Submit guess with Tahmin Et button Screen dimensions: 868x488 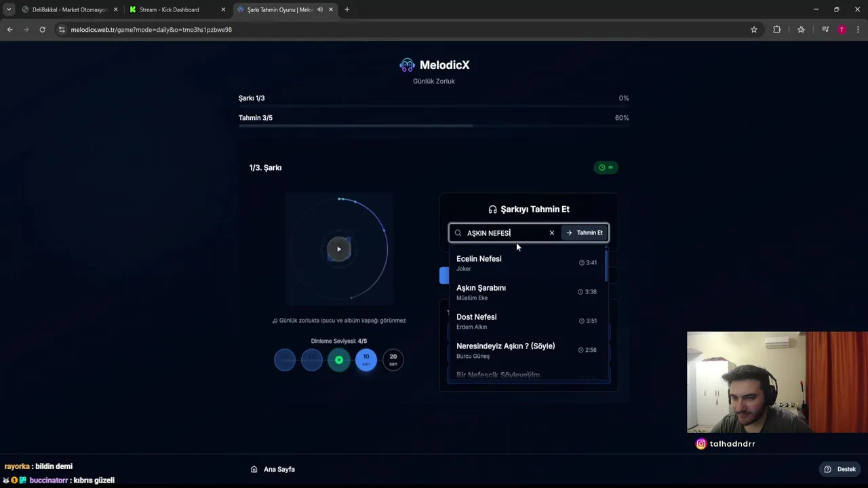tap(585, 233)
